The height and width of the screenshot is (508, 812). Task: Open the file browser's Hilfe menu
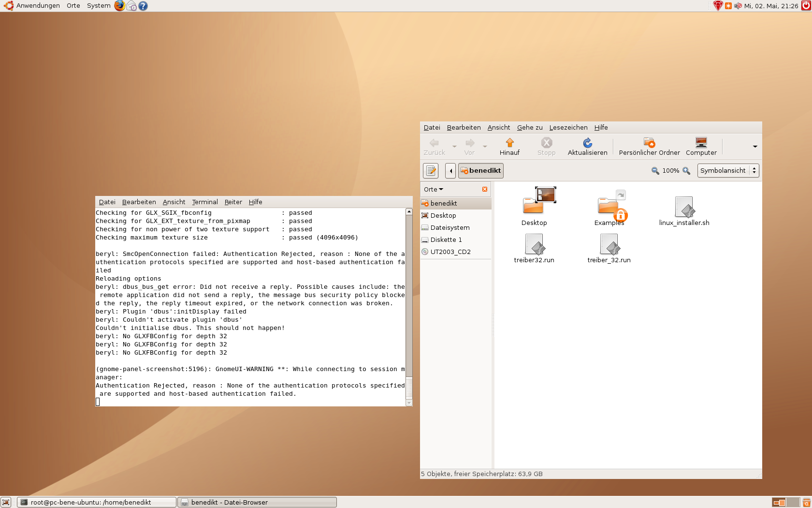coord(601,128)
